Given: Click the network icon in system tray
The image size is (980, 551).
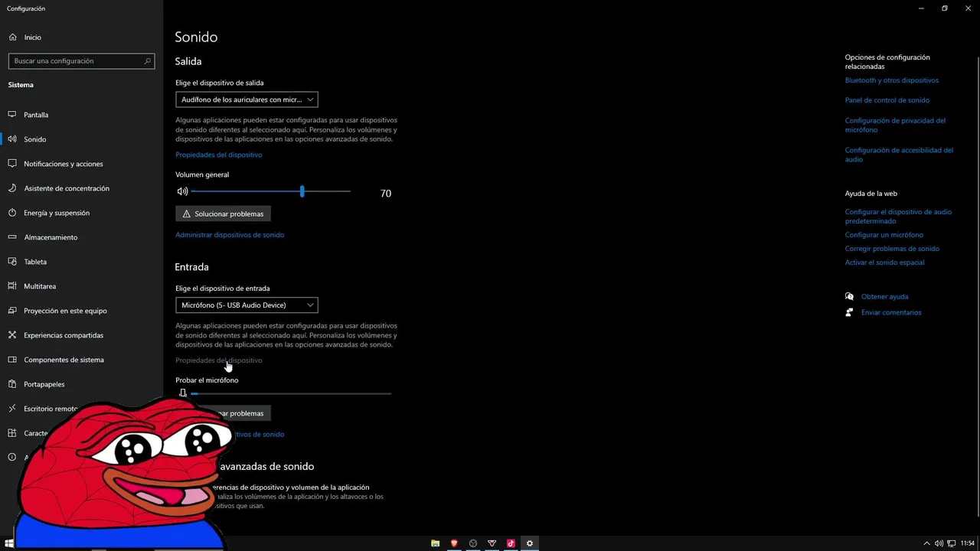Looking at the screenshot, I should coord(952,543).
